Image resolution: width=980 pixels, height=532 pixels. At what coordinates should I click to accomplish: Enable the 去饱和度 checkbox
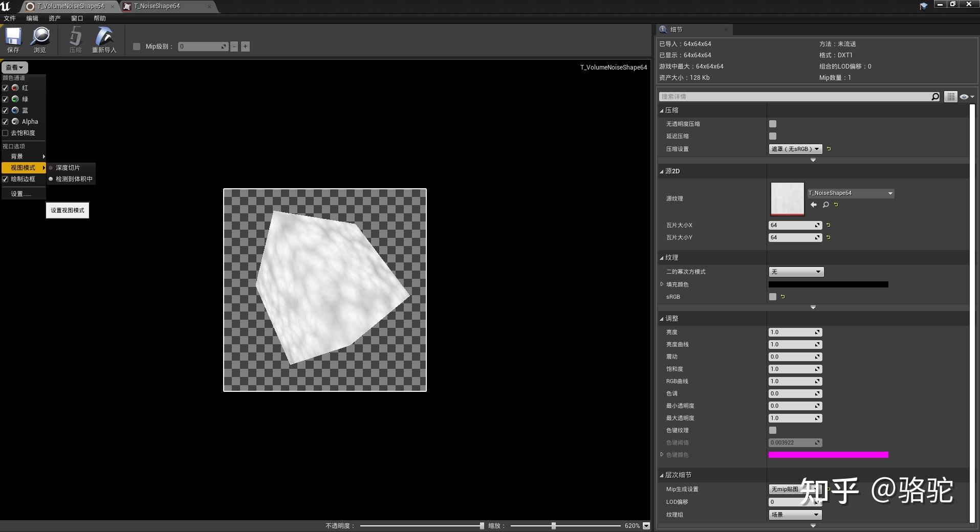(6, 132)
